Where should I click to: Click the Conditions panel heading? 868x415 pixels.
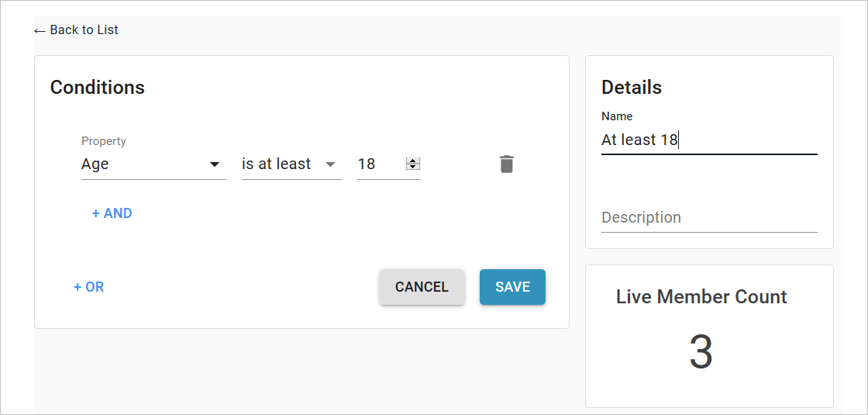click(x=98, y=88)
